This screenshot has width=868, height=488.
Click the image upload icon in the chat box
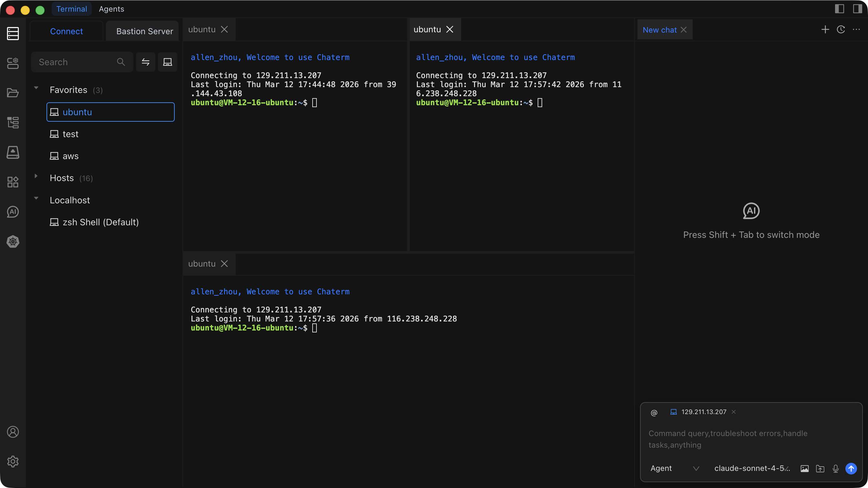tap(804, 468)
